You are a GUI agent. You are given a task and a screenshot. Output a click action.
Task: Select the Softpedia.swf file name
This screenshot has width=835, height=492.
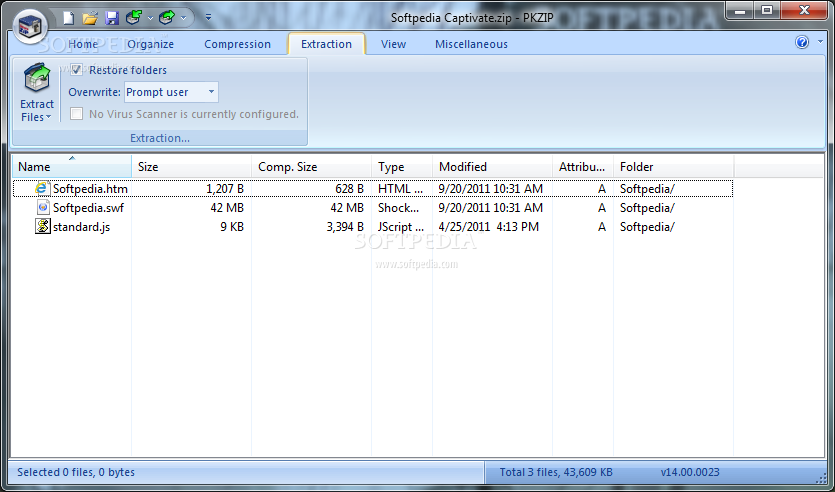point(88,208)
